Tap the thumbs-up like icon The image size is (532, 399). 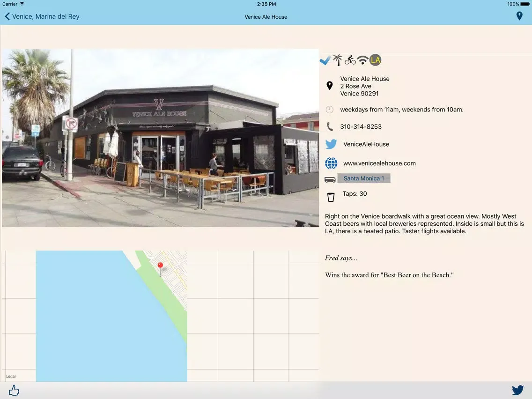[x=14, y=390]
